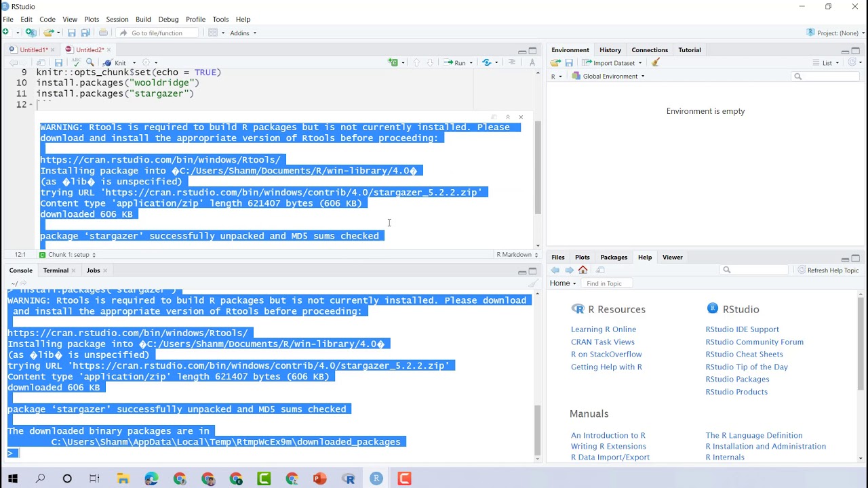Knit the R Markdown document

pos(115,62)
